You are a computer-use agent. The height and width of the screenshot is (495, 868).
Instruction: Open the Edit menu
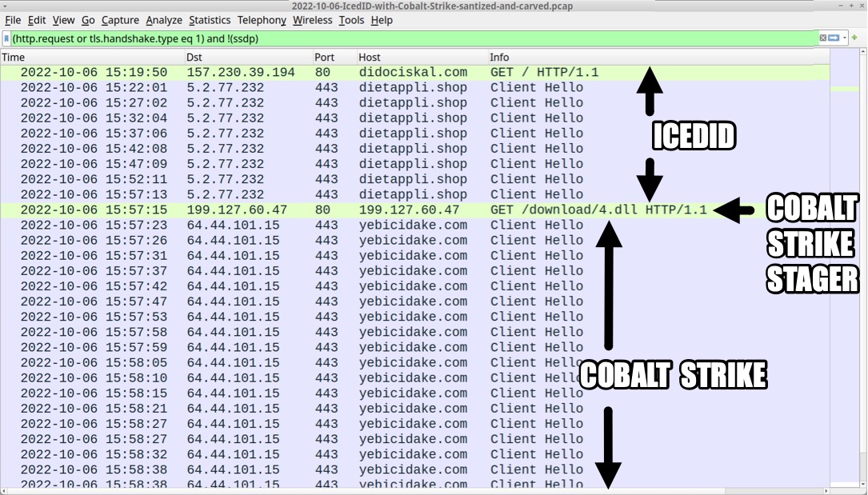tap(37, 21)
